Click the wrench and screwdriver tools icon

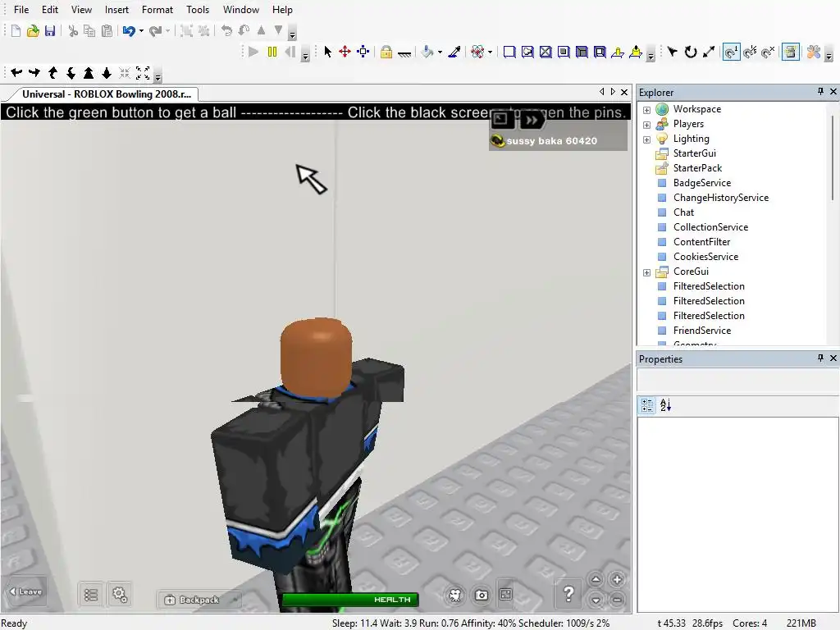[x=814, y=52]
